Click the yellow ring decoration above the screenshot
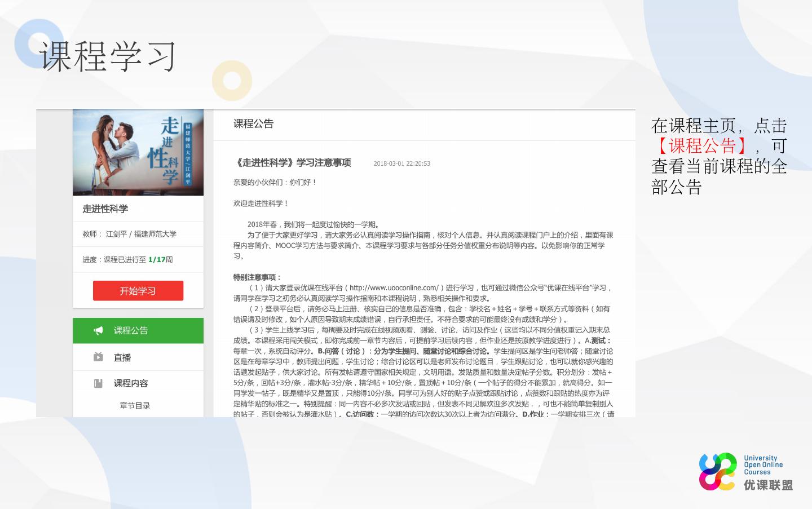The image size is (812, 509). pos(232,81)
